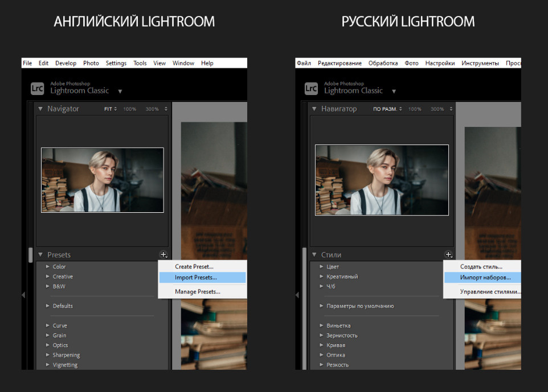This screenshot has width=548, height=392.
Task: Click the Lrc logo in the Russian window
Action: coord(310,88)
